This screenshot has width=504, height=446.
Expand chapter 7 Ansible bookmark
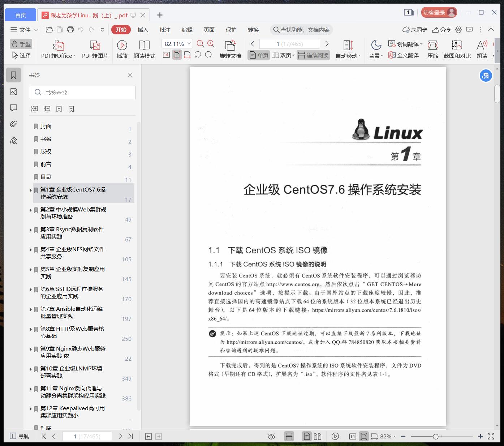click(x=30, y=309)
